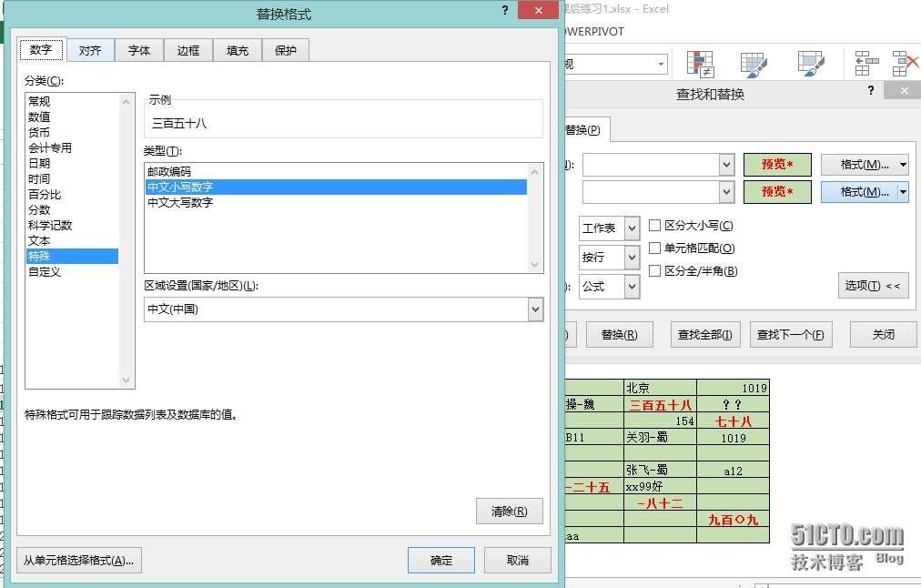Viewport: 921px width, 588px height.
Task: Enable 区分大小写 match case checkbox
Action: [655, 225]
